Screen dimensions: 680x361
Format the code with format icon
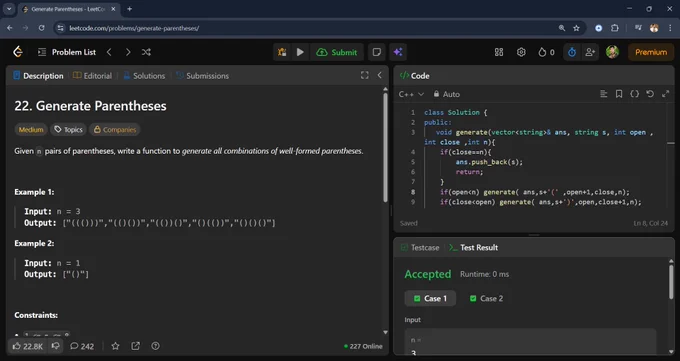tap(603, 94)
